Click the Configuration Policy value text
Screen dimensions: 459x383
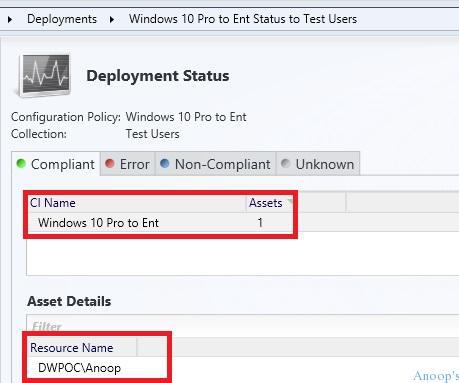pyautogui.click(x=186, y=117)
